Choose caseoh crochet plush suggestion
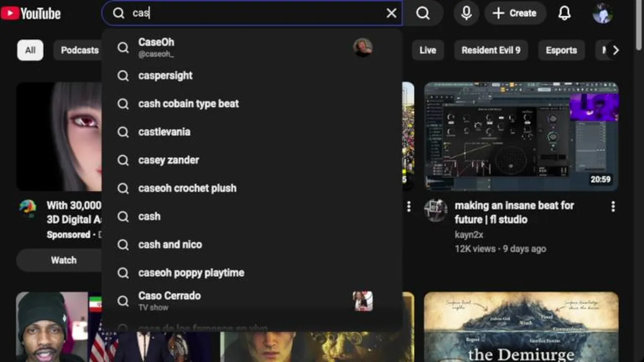The image size is (644, 362). pos(252,188)
